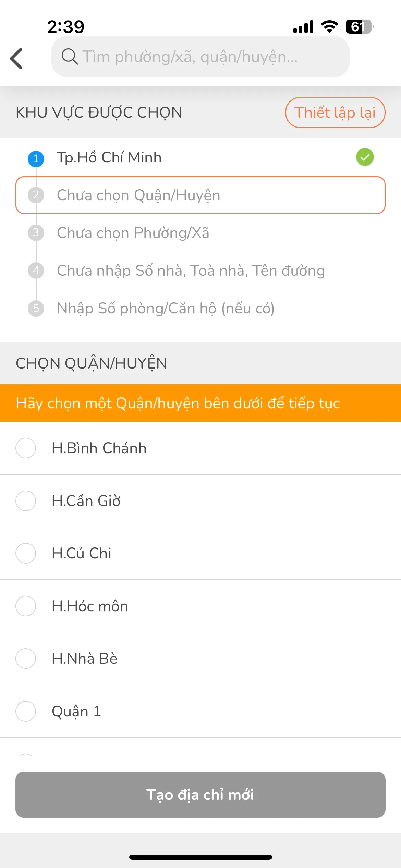Choose the H.Nhà Bè radio button

point(26,659)
